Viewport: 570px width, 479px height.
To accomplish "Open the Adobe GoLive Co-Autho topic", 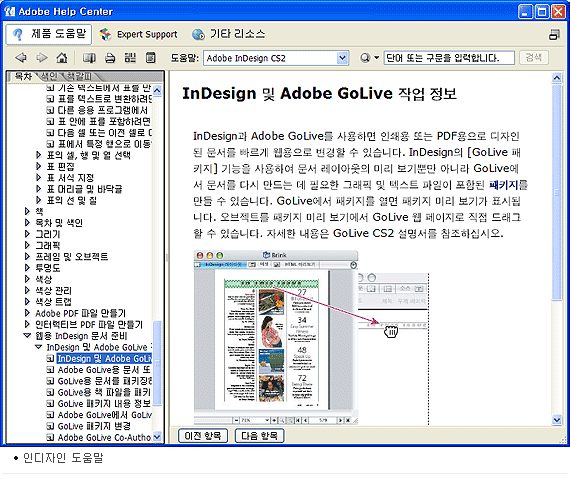I will [x=104, y=438].
